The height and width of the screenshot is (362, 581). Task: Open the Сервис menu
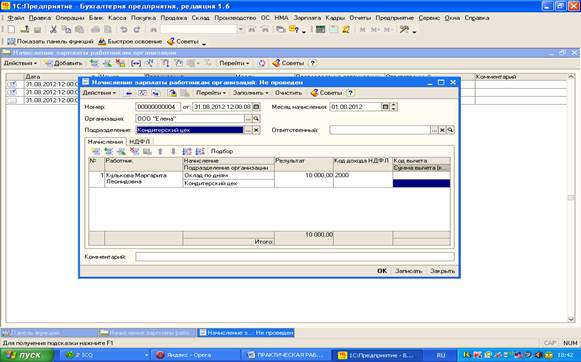[429, 18]
